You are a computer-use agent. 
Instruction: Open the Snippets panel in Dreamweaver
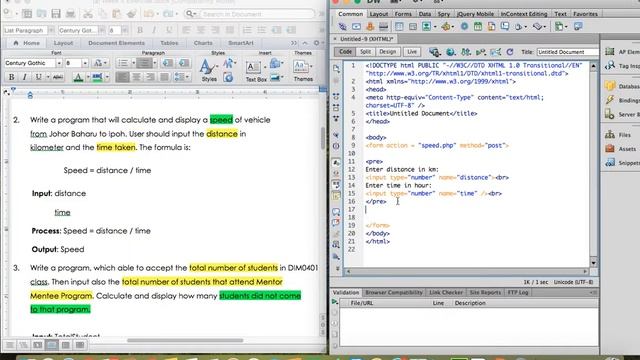(622, 163)
